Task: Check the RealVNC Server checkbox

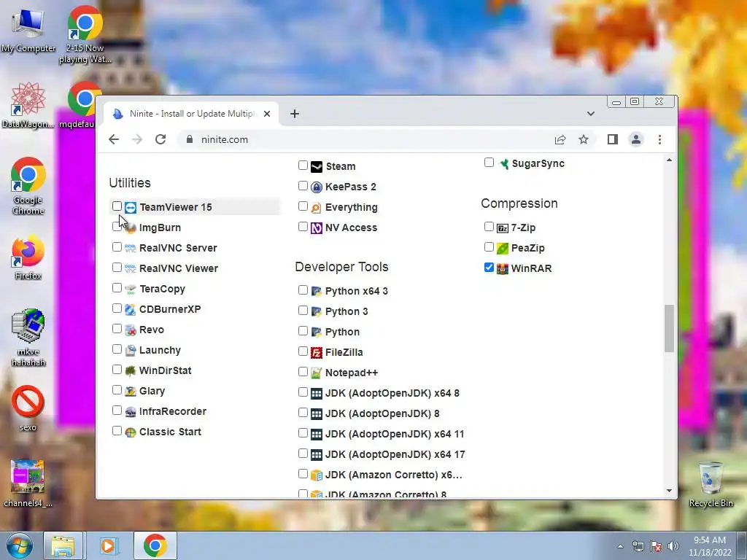Action: click(x=117, y=247)
